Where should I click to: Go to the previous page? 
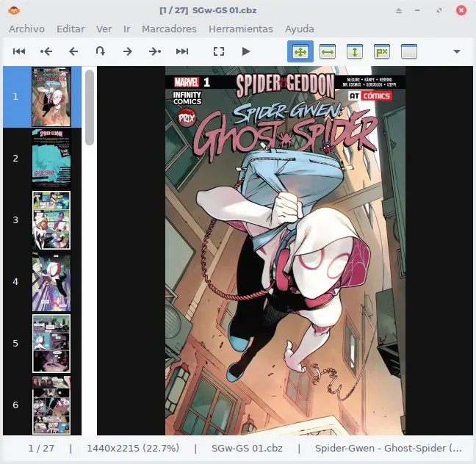click(x=73, y=51)
